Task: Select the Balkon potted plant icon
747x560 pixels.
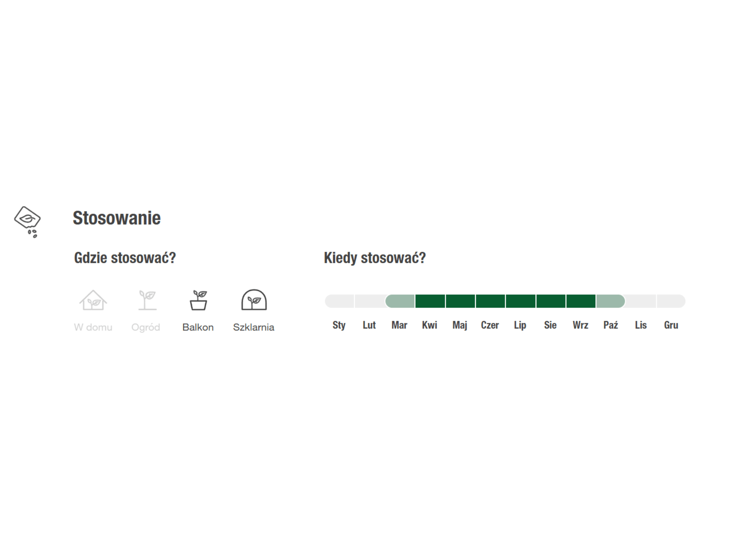Action: pyautogui.click(x=198, y=300)
